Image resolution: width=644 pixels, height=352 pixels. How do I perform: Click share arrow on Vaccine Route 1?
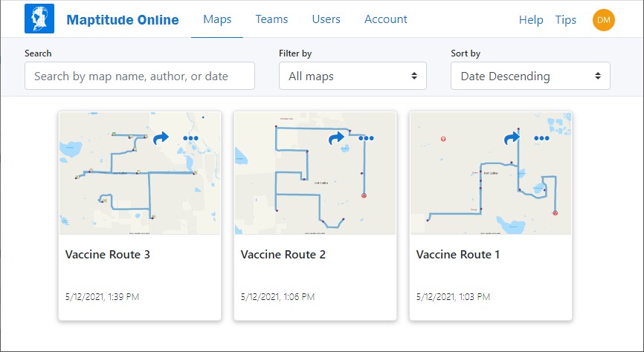point(512,138)
